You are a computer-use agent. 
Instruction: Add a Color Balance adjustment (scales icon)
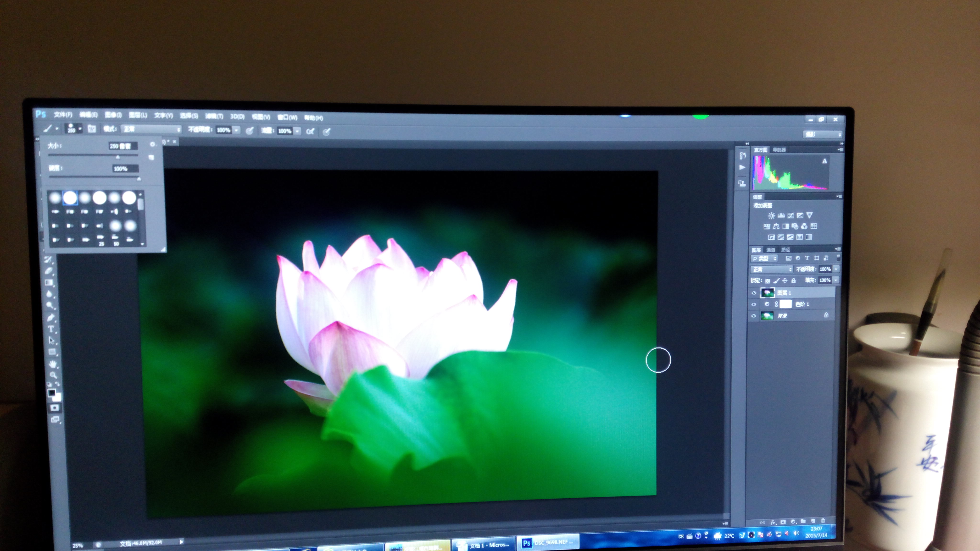coord(776,226)
